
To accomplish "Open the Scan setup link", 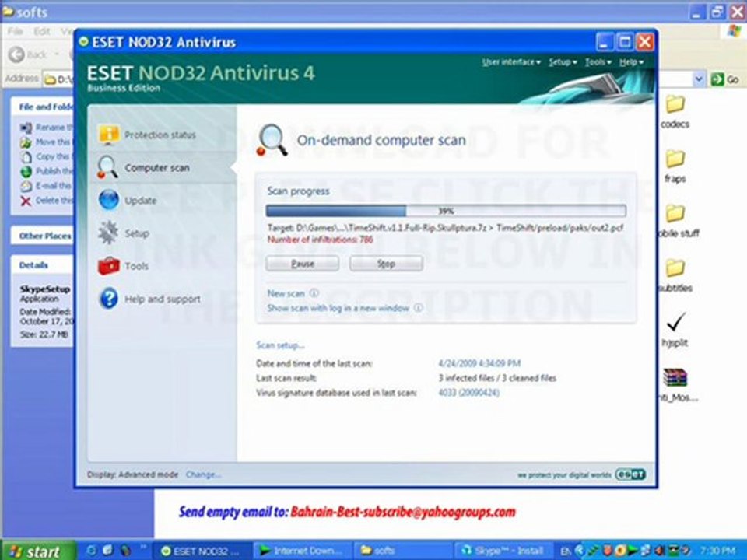I will tap(280, 345).
